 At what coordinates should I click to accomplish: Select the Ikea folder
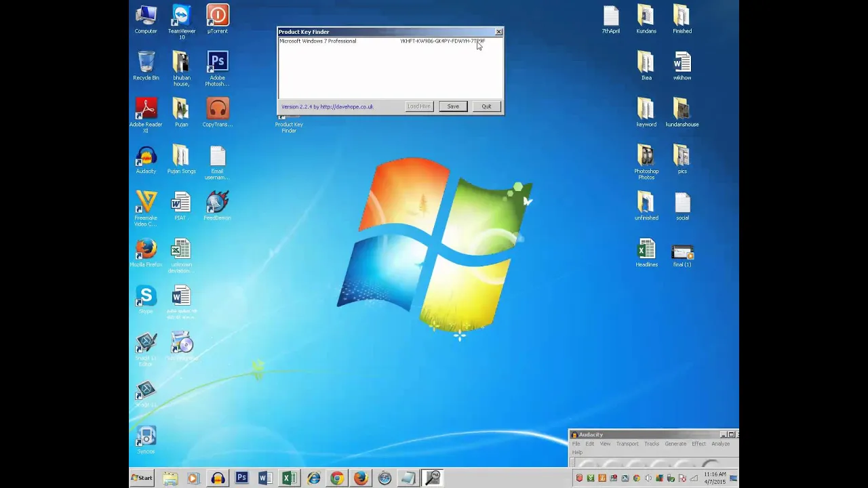click(646, 66)
